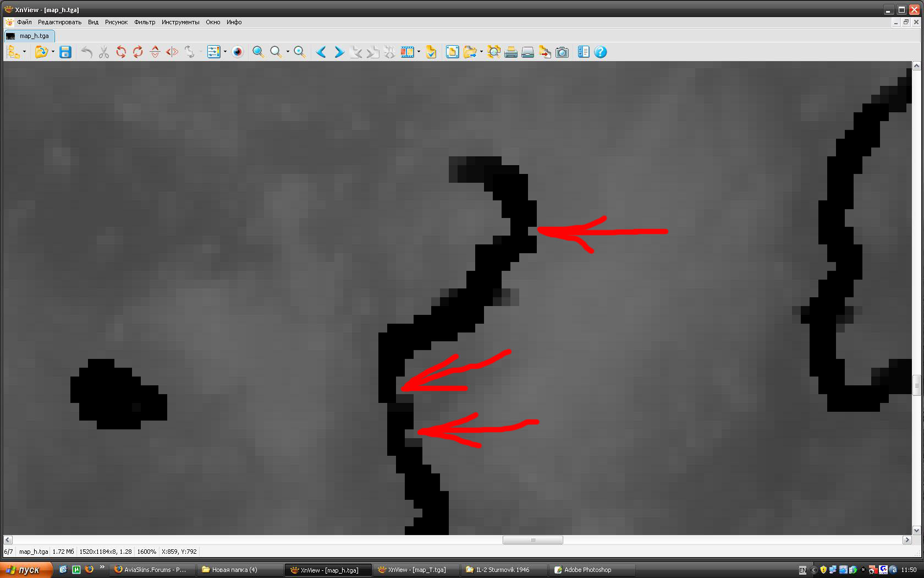Click the horizontal scrollbar left arrow
Image resolution: width=924 pixels, height=578 pixels.
pyautogui.click(x=8, y=540)
